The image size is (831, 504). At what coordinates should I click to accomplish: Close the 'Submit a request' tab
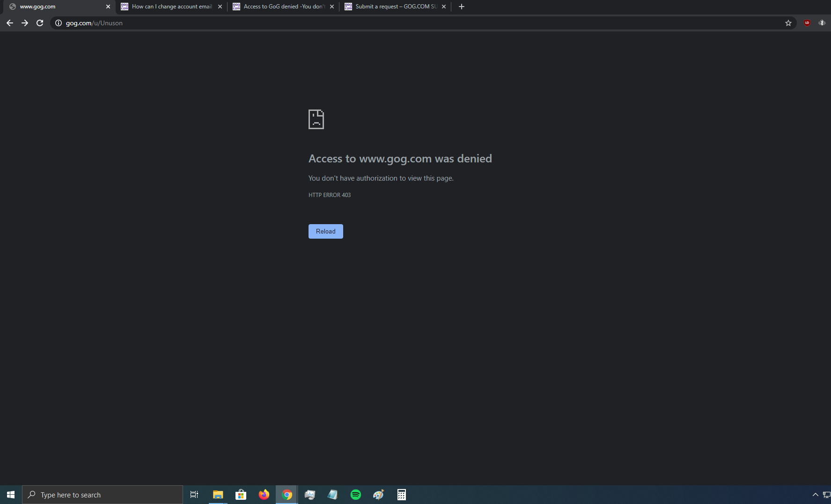[444, 7]
